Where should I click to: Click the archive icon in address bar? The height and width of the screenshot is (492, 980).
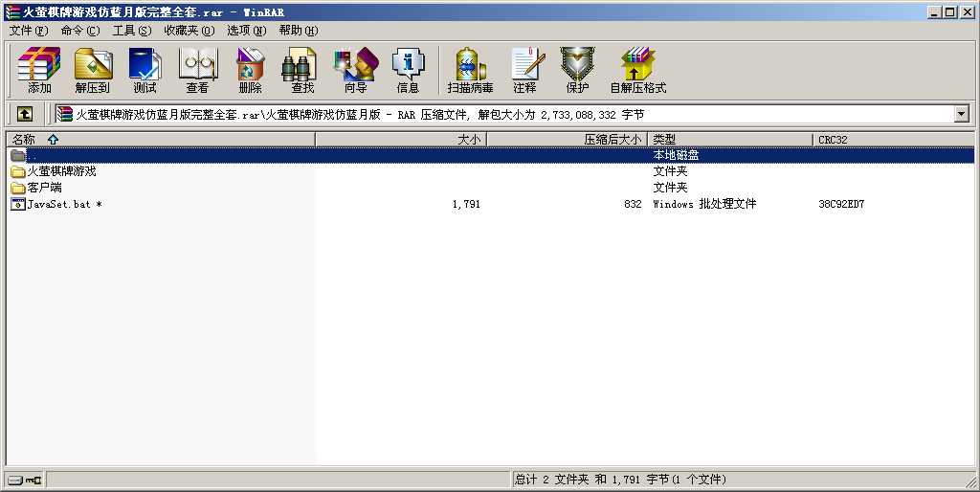(x=64, y=114)
